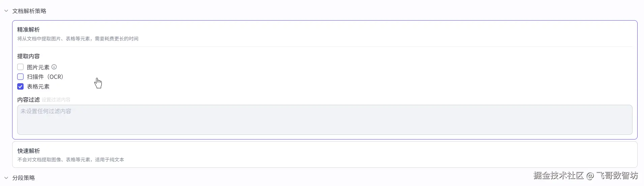Click the 文档解析策略 section header text

pos(29,11)
